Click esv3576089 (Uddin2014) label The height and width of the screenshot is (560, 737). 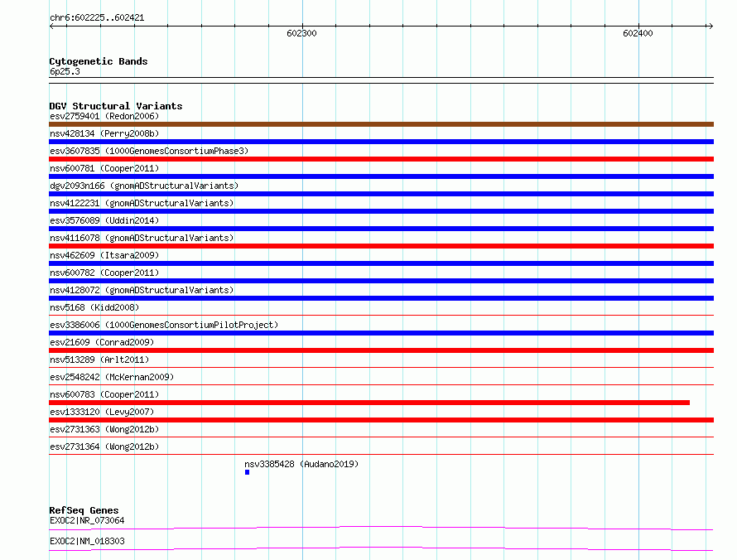(104, 220)
